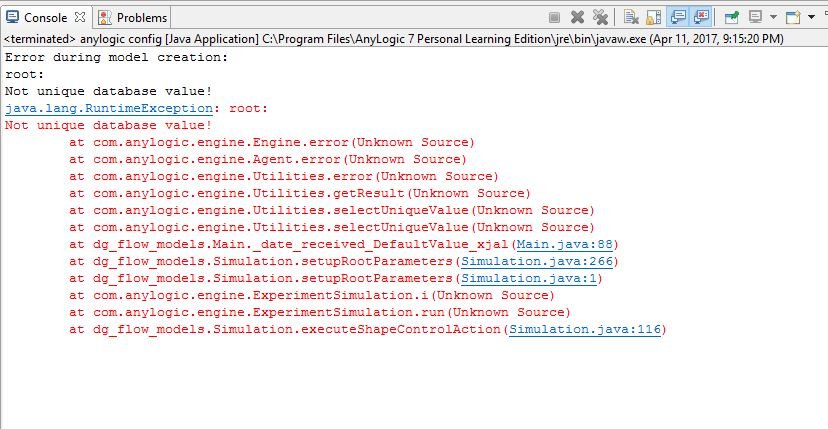This screenshot has height=429, width=828.
Task: Open the Simulation.java:116 link
Action: coord(585,329)
